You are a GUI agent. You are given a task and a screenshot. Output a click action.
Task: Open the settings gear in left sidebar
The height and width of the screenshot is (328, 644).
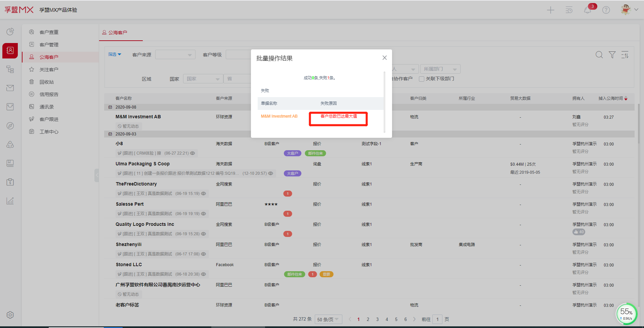[10, 315]
